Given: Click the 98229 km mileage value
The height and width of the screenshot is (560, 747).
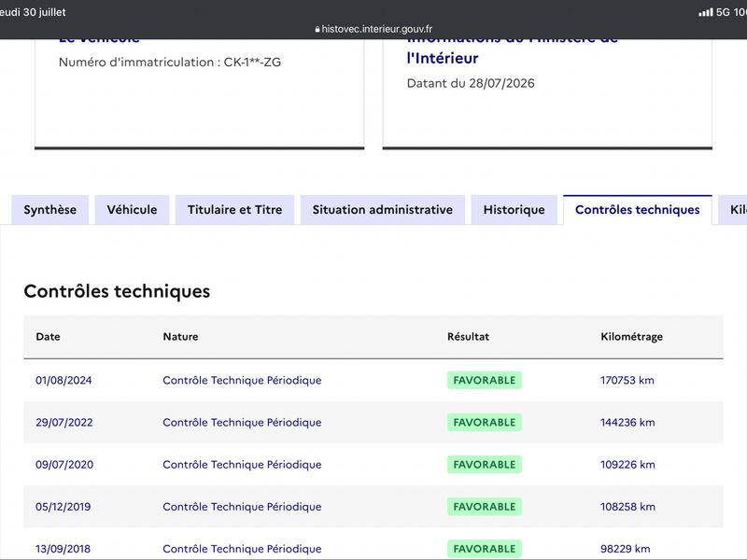Looking at the screenshot, I should click(626, 549).
